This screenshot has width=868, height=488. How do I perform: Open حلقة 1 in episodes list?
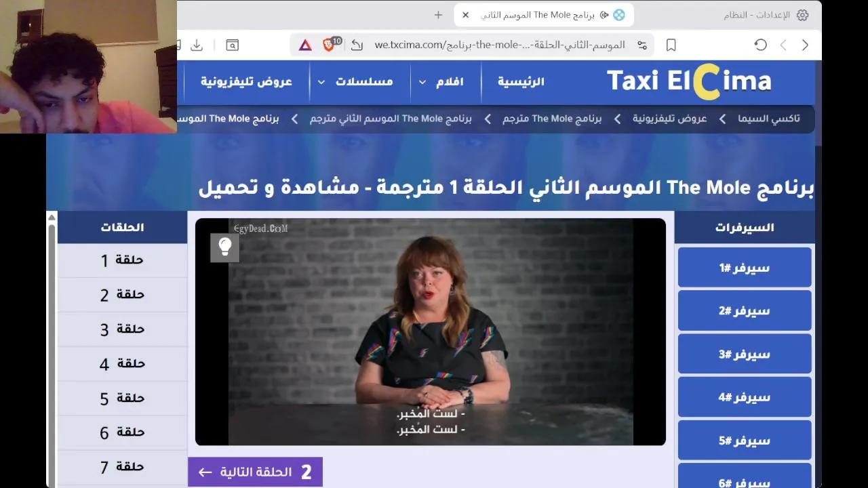tap(122, 260)
